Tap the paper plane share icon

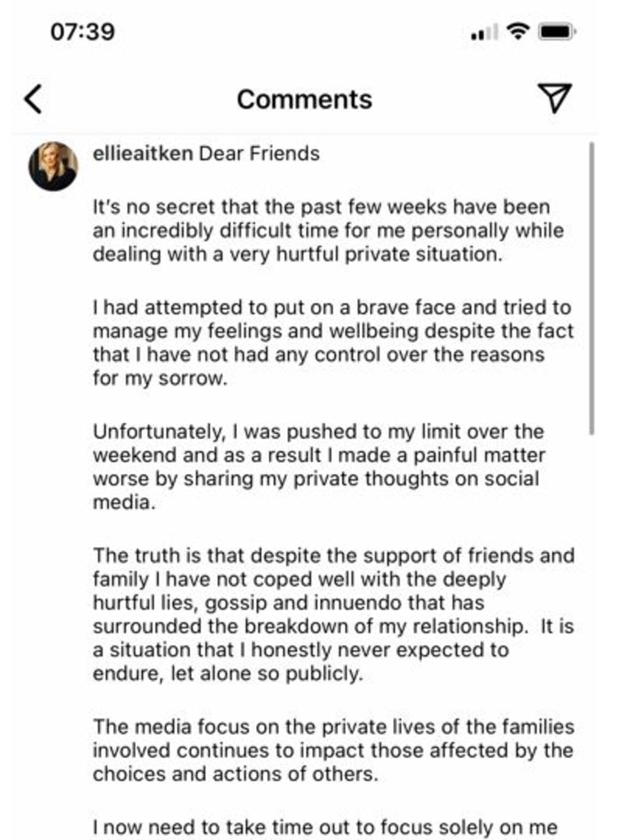pyautogui.click(x=555, y=98)
